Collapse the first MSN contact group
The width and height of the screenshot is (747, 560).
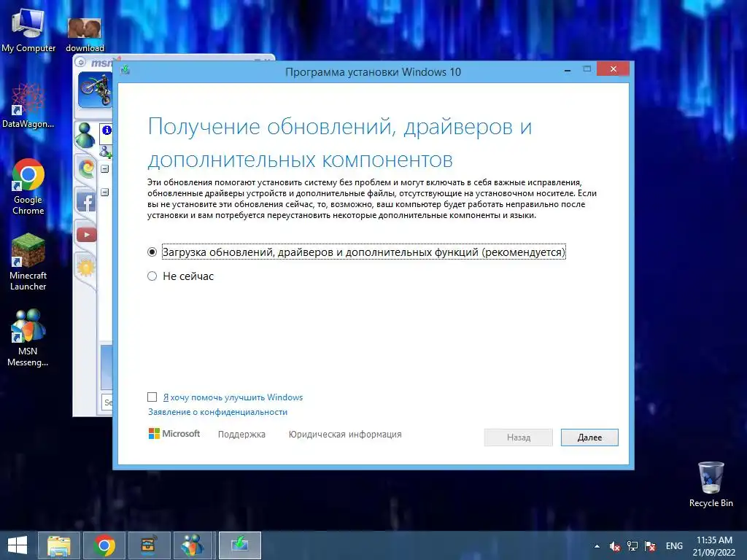pos(105,169)
